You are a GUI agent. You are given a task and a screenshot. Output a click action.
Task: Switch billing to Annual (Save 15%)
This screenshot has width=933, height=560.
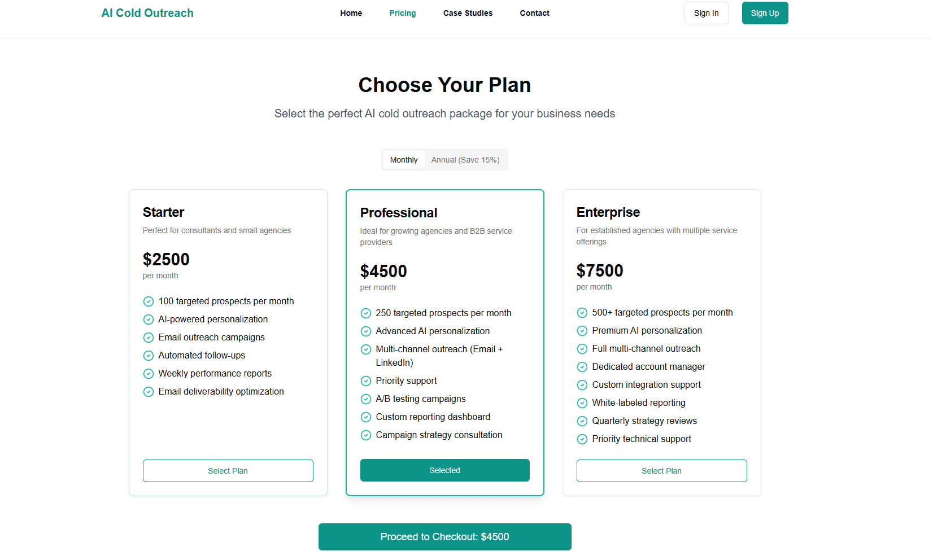click(465, 160)
